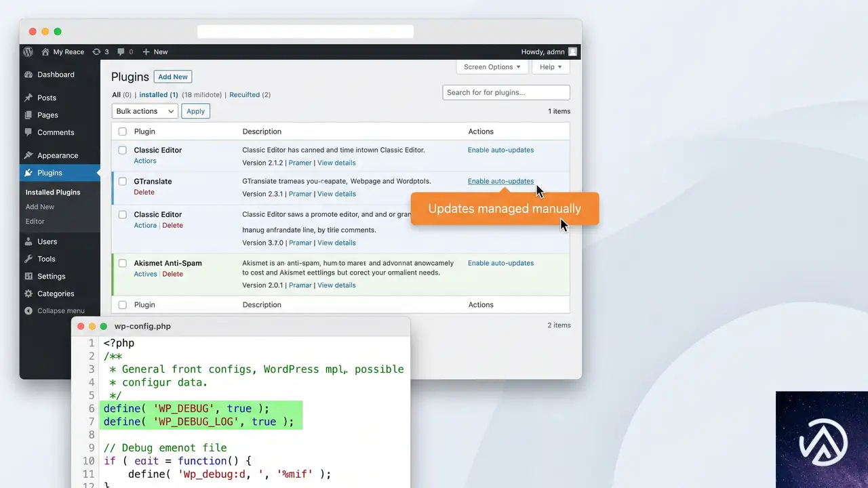Click the search plugins input field
Viewport: 868px width, 488px height.
click(506, 92)
